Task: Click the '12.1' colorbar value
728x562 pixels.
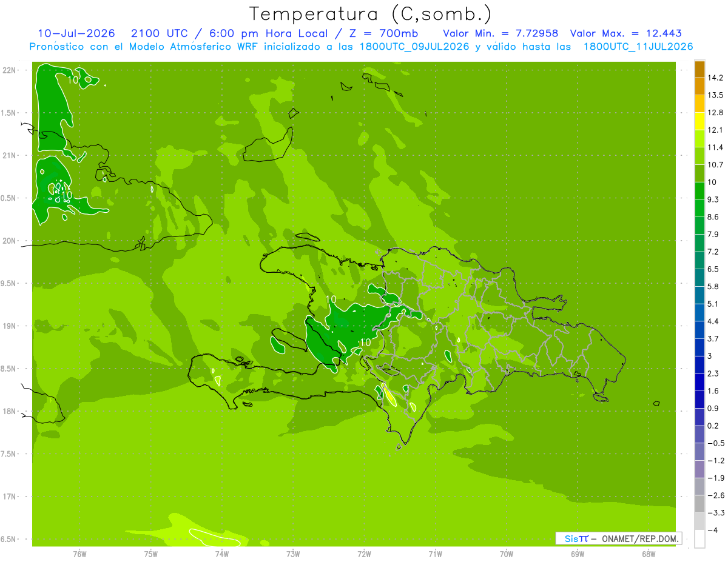Action: [715, 130]
